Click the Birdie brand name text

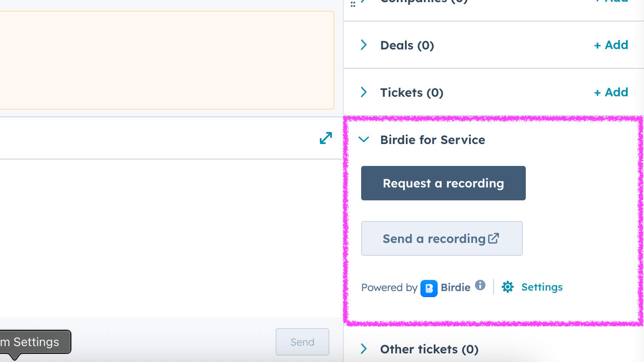point(455,288)
